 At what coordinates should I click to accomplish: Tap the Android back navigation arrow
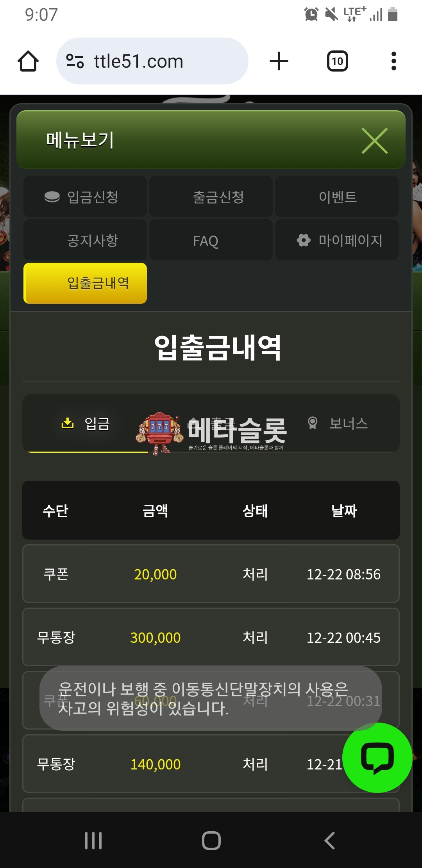coord(329,841)
